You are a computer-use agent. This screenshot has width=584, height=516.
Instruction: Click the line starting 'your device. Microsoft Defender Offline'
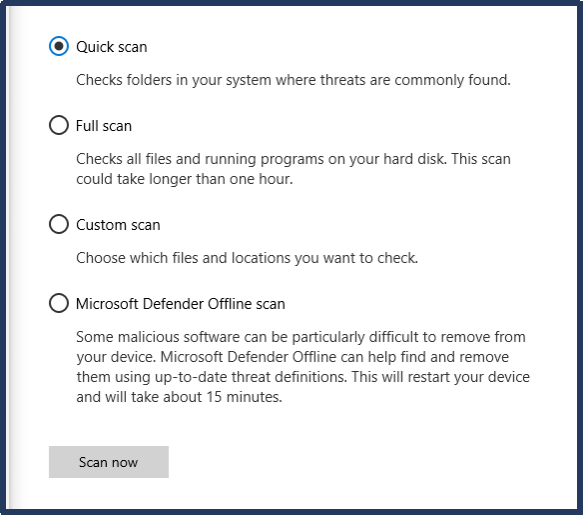[x=292, y=357]
